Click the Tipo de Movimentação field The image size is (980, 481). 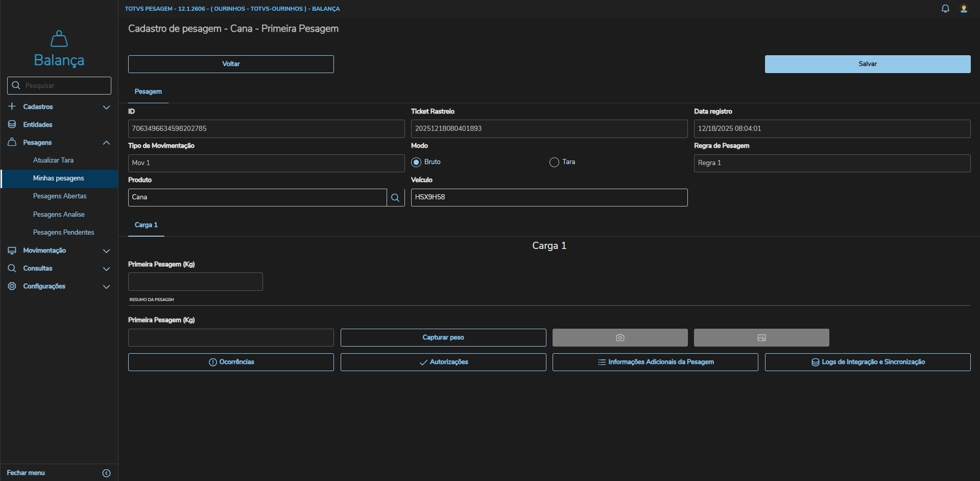(267, 163)
